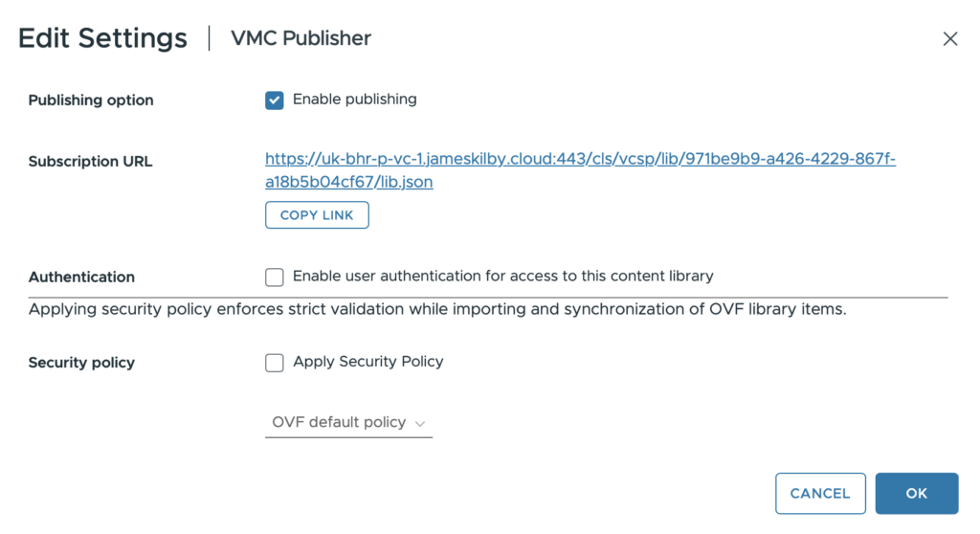Check the Apply Security Policy box
The width and height of the screenshot is (980, 534).
pos(275,363)
